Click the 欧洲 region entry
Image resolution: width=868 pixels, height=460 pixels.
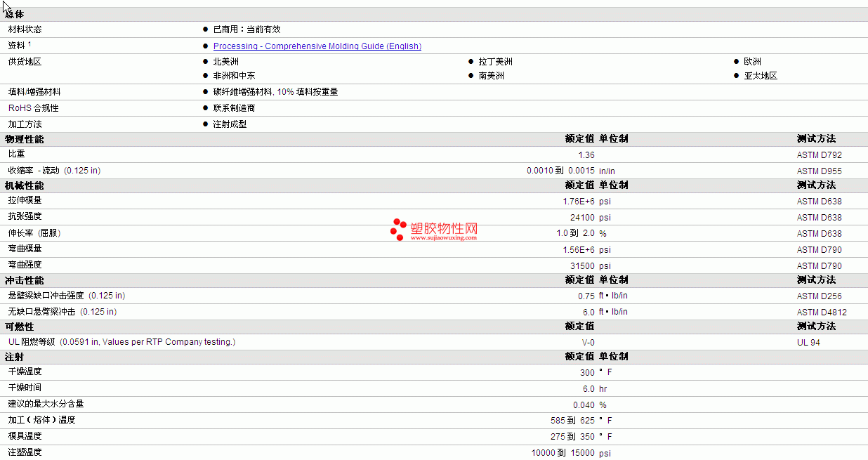tap(753, 62)
